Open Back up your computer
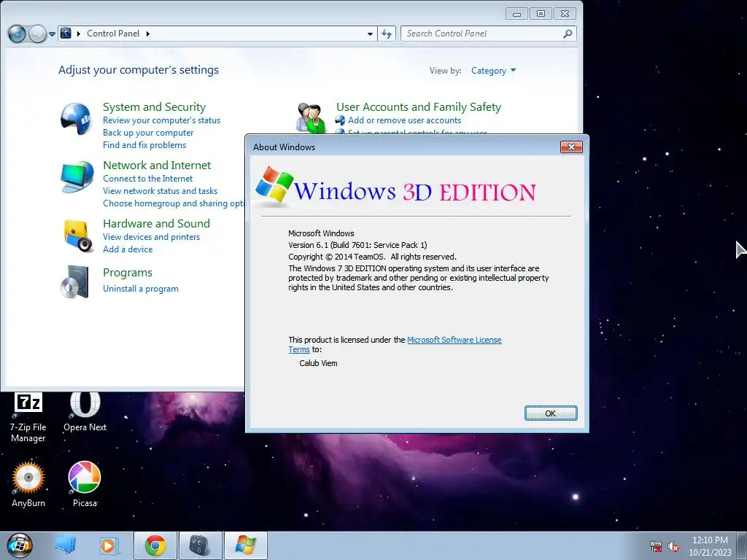 pyautogui.click(x=148, y=133)
